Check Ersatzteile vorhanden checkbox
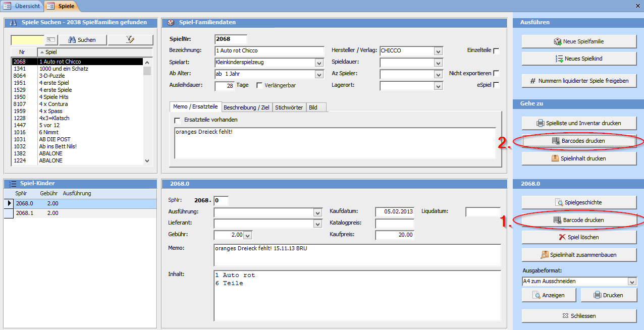644x330 pixels. [177, 120]
